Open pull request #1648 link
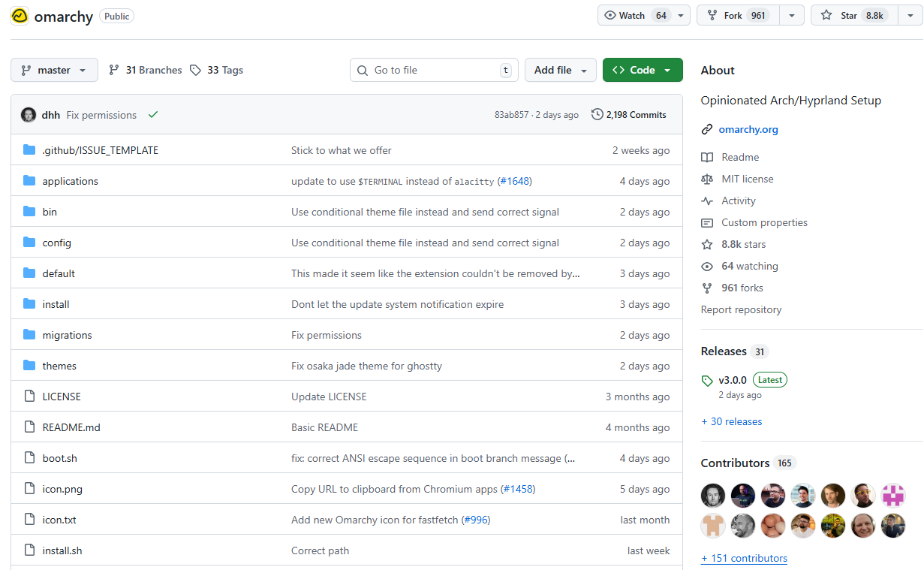 515,181
